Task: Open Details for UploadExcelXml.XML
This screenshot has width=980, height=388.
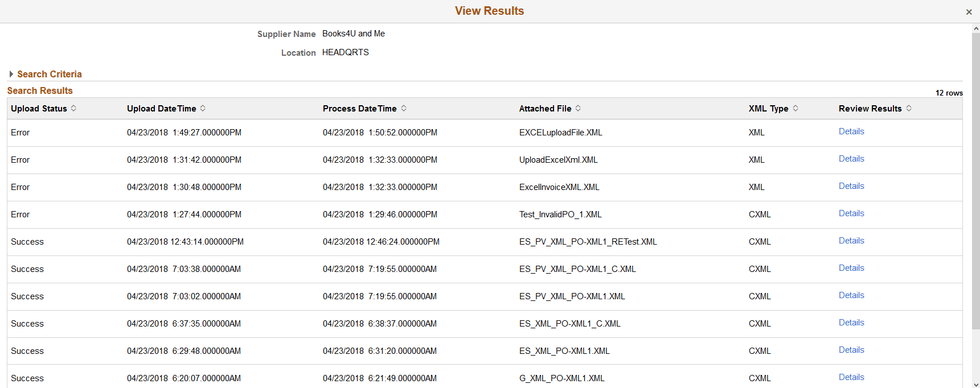Action: point(851,159)
